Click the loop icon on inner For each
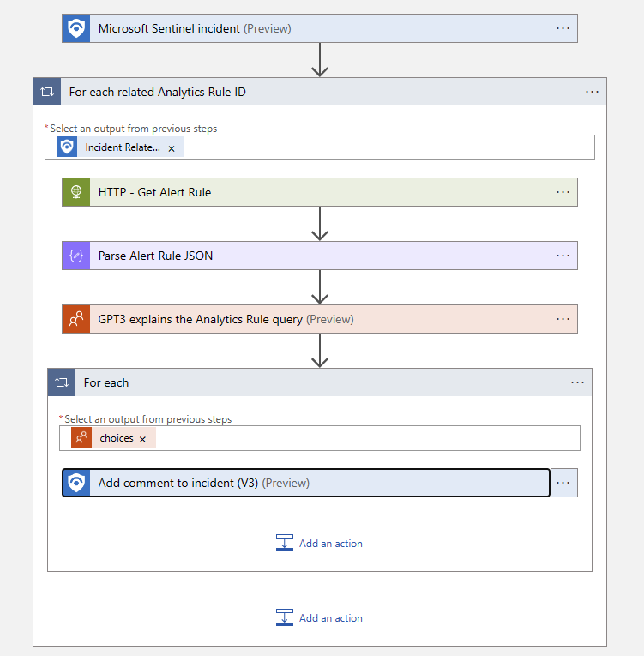This screenshot has height=656, width=644. [x=62, y=382]
